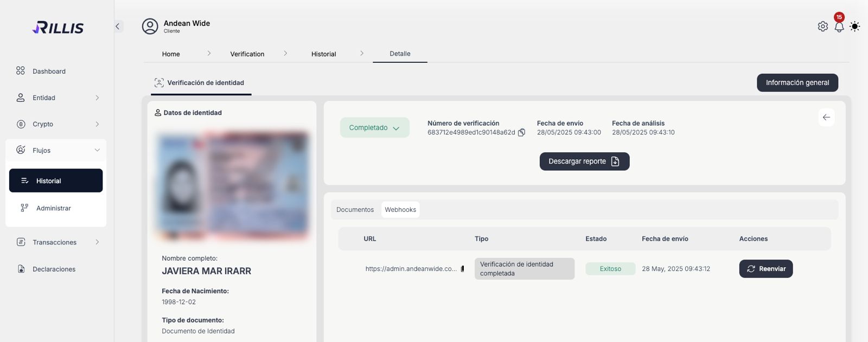Click the Dashboard grid icon
The width and height of the screenshot is (868, 342).
21,70
